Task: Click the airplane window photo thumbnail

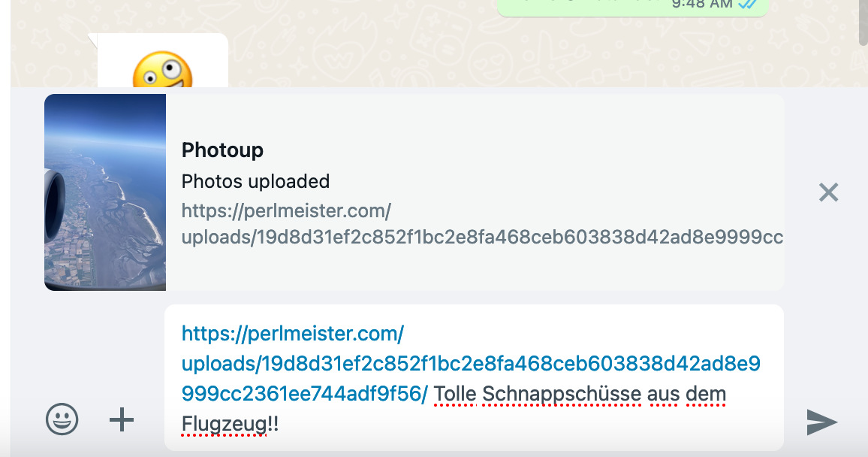Action: [x=105, y=192]
